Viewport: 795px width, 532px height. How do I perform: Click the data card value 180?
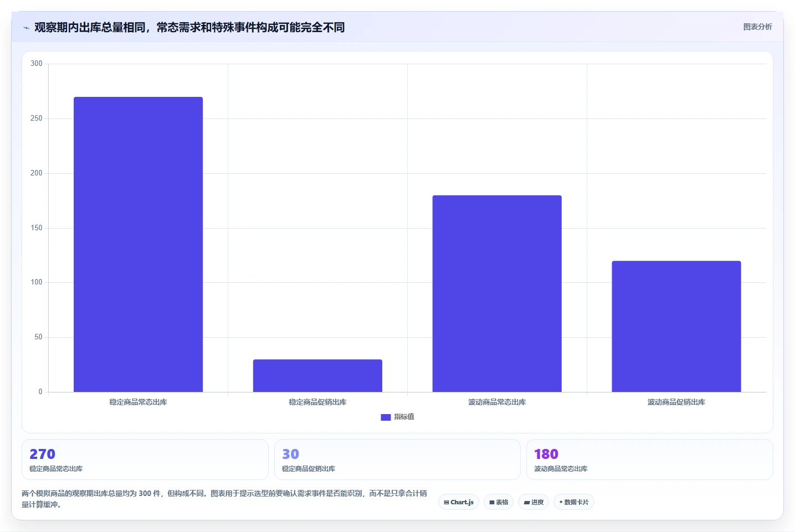coord(546,454)
